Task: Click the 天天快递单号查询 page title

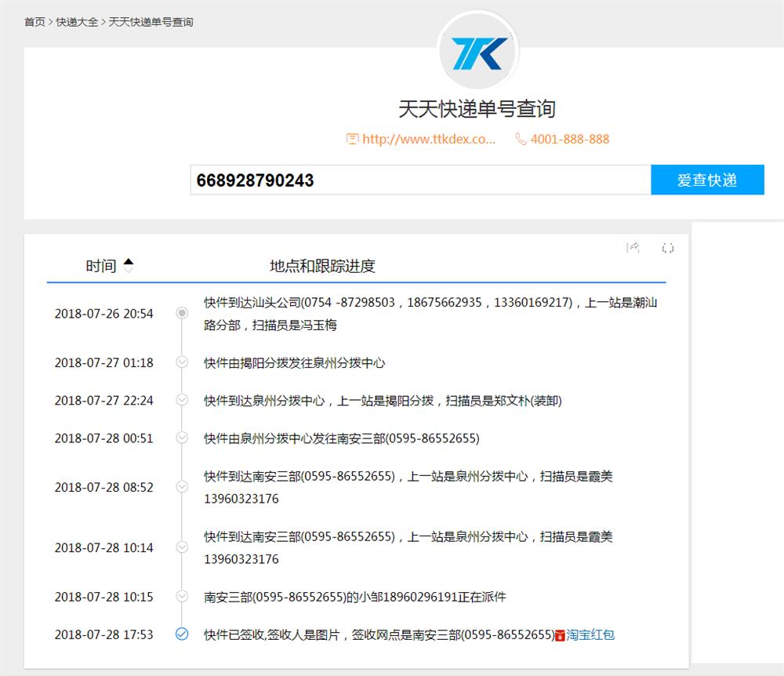Action: point(477,109)
